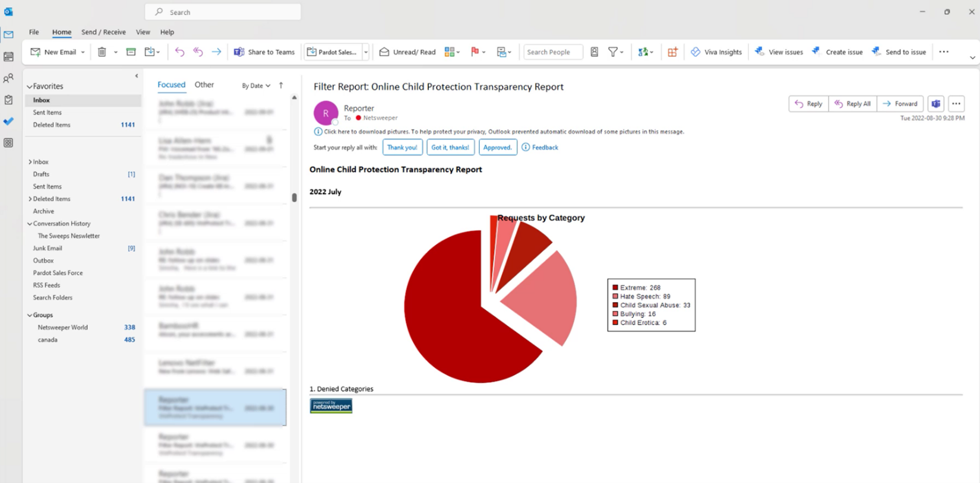Open the Address Book icon

tap(594, 52)
